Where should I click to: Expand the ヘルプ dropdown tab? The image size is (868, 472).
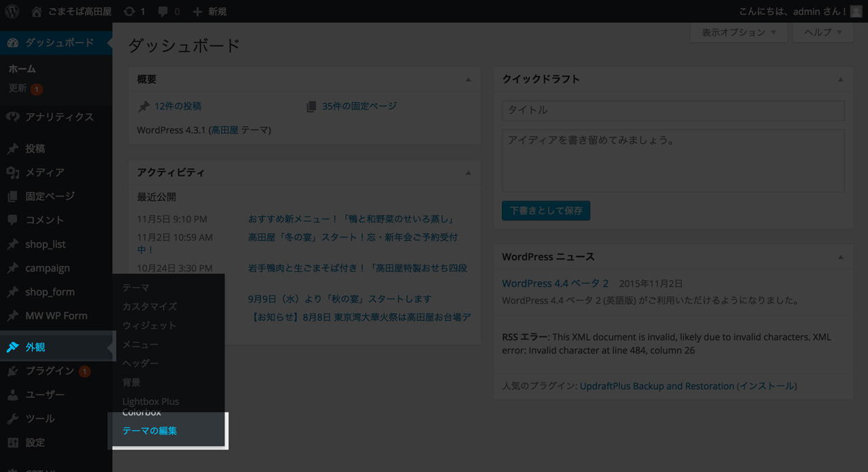[x=823, y=33]
